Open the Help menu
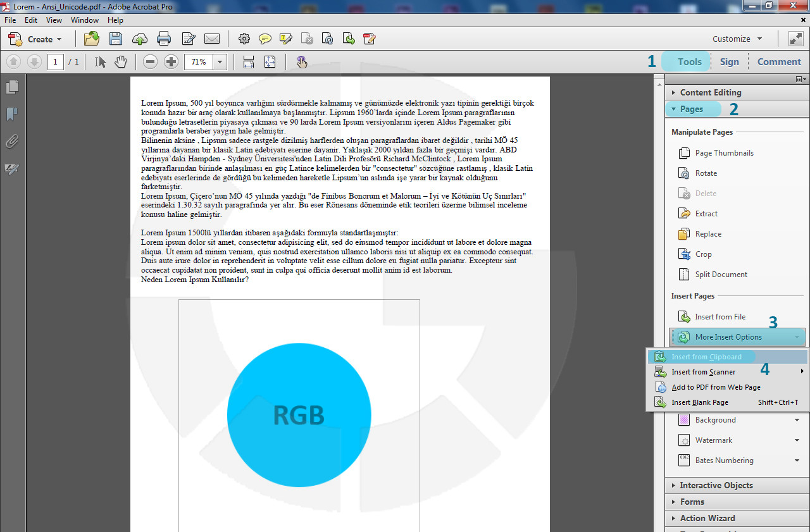This screenshot has height=532, width=810. point(115,20)
